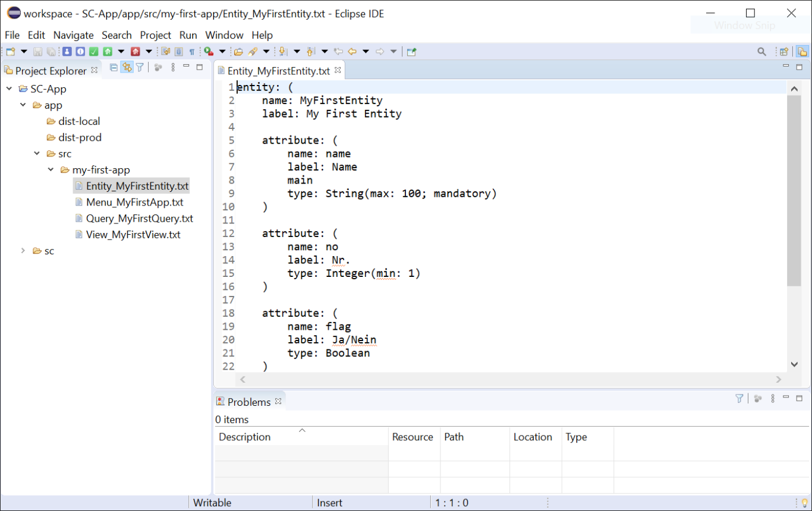Click the blue info circle toolbar icon
This screenshot has height=511, width=812.
80,52
